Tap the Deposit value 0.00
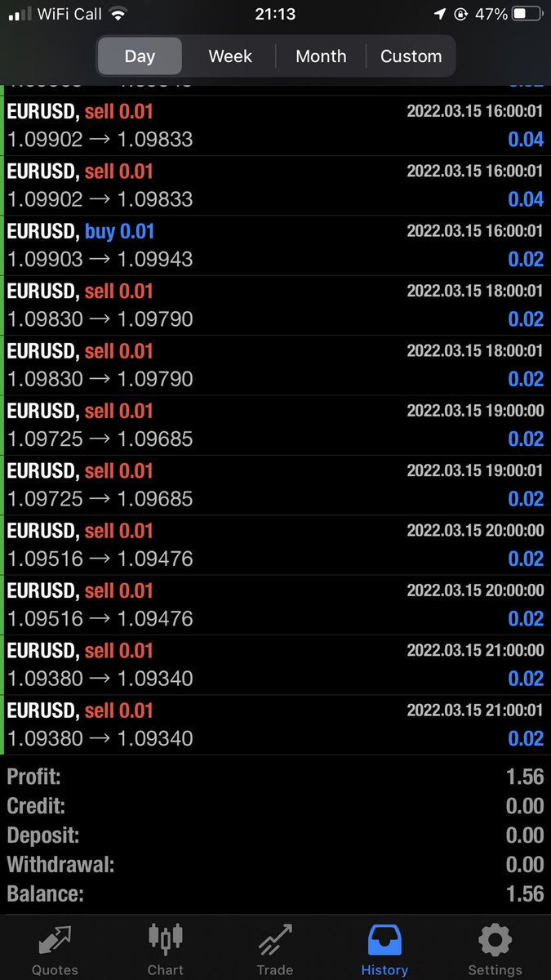Image resolution: width=551 pixels, height=980 pixels. click(x=525, y=835)
